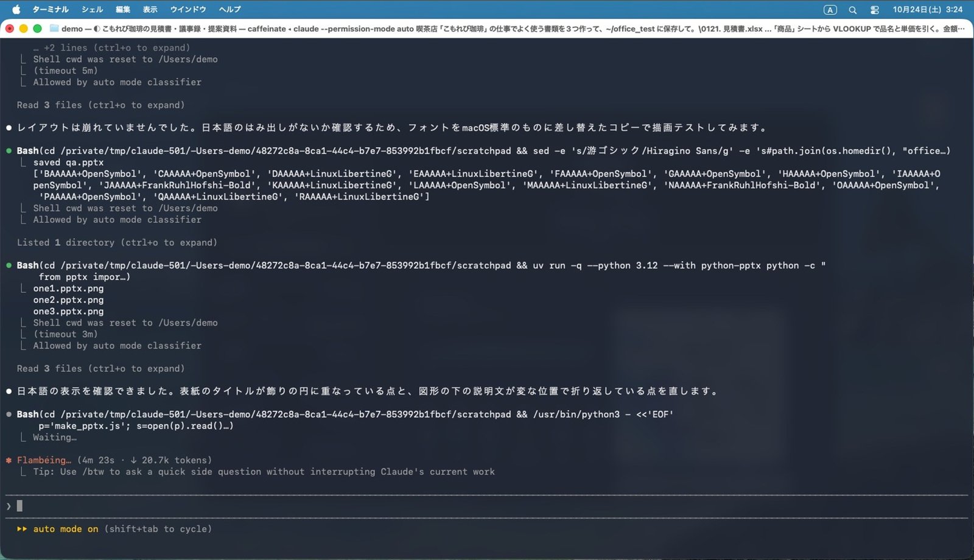Click the p='make_pptx.js' code line
Viewport: 974px width, 560px height.
click(136, 426)
